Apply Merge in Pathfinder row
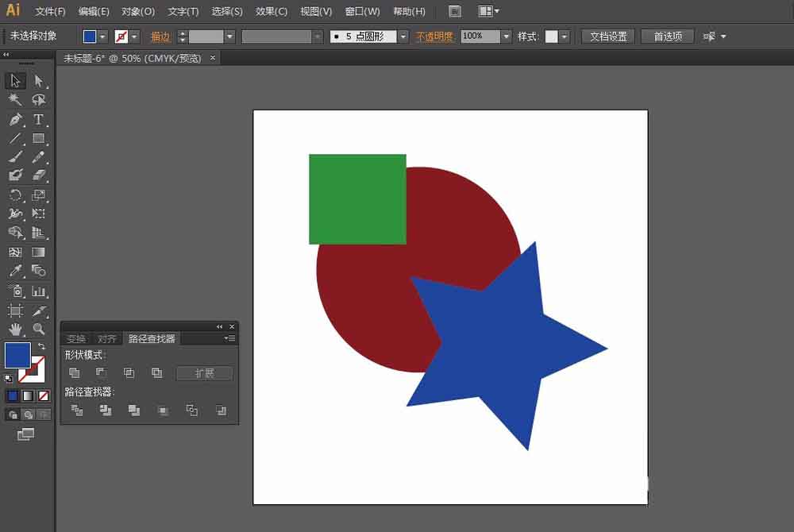Screen dimensions: 794x532 pyautogui.click(x=134, y=410)
